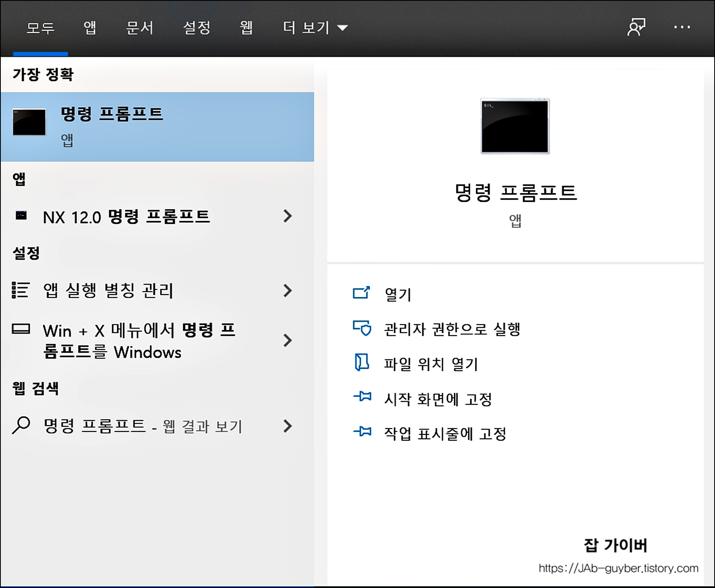Switch to the 설정 tab
Image resolution: width=715 pixels, height=588 pixels.
tap(197, 28)
